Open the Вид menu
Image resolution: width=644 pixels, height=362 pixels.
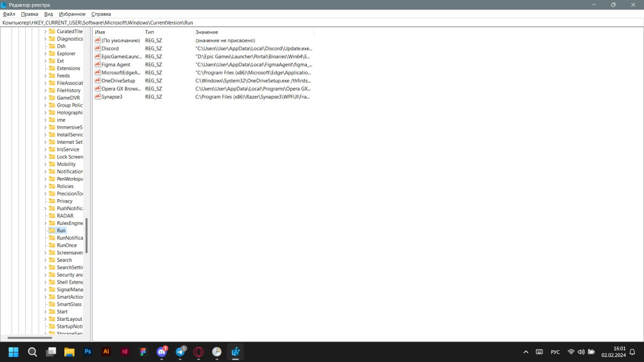tap(48, 14)
